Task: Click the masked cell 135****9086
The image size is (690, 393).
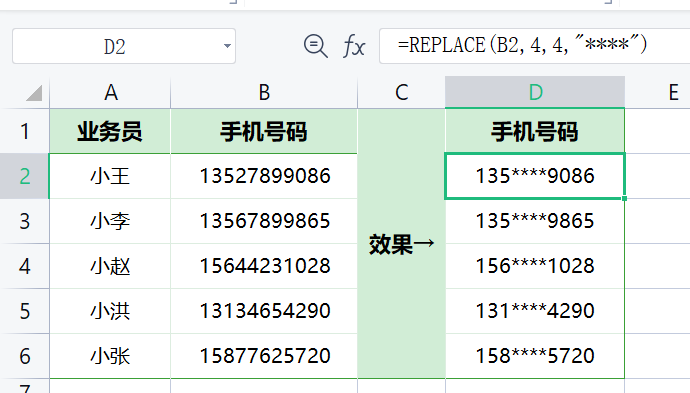Action: point(535,176)
